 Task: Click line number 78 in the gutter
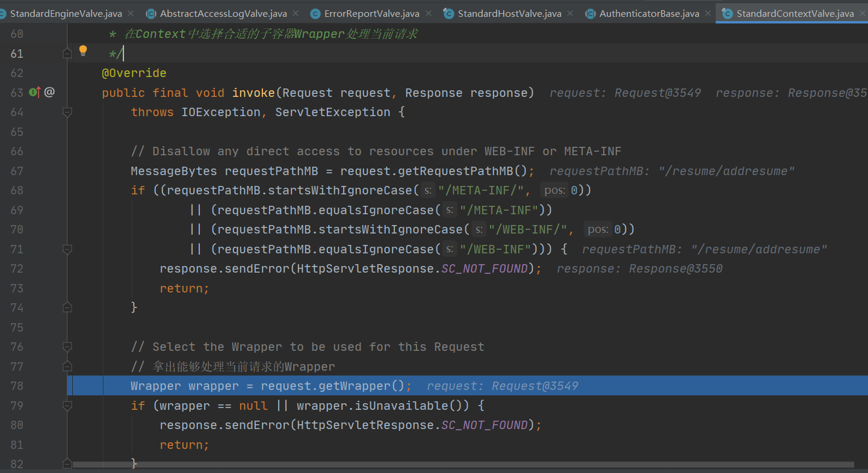point(17,386)
